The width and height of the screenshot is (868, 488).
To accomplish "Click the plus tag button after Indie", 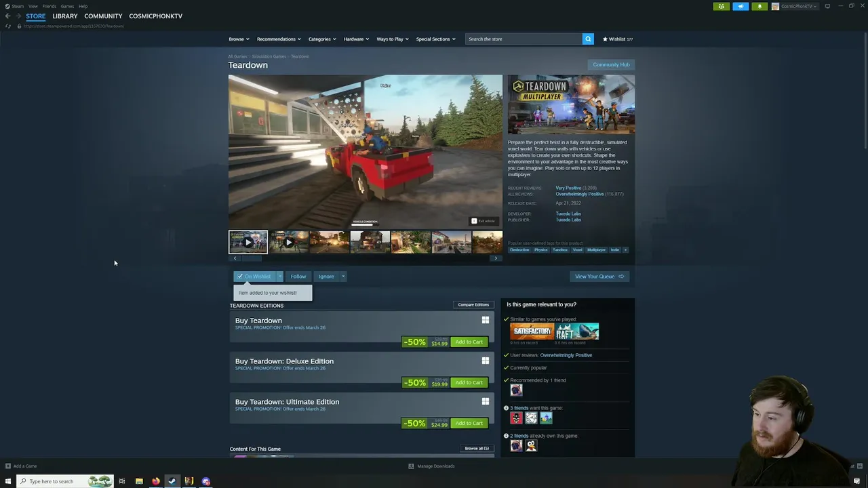I will [625, 249].
